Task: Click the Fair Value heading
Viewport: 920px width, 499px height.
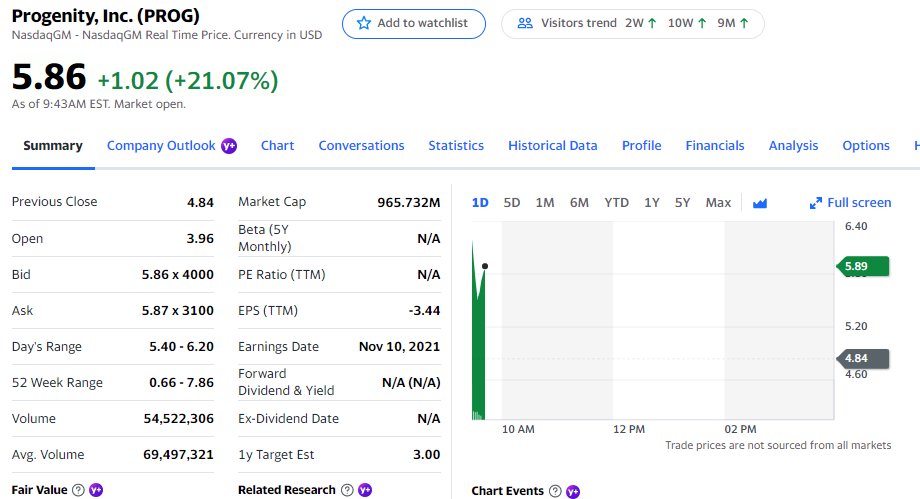Action: pos(39,490)
